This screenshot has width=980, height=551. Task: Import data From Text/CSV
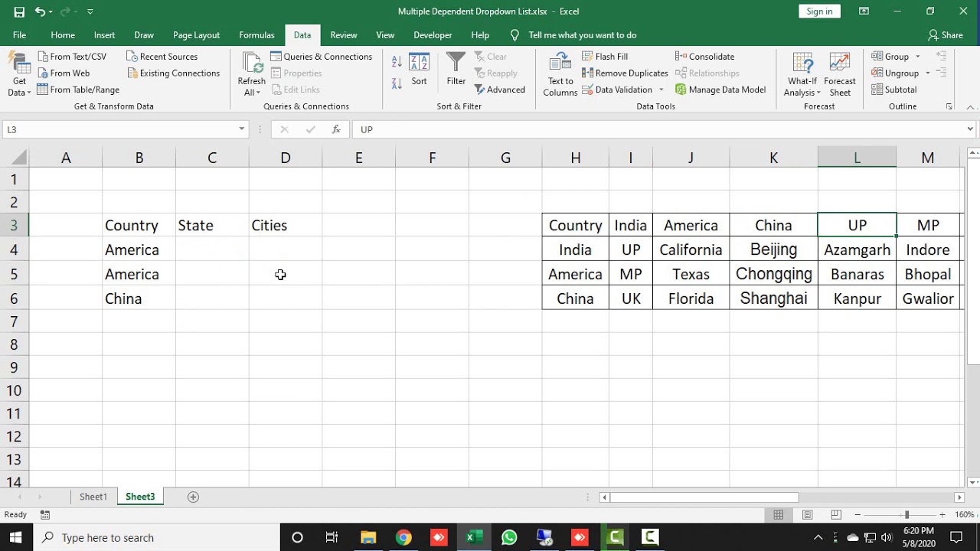[x=71, y=57]
